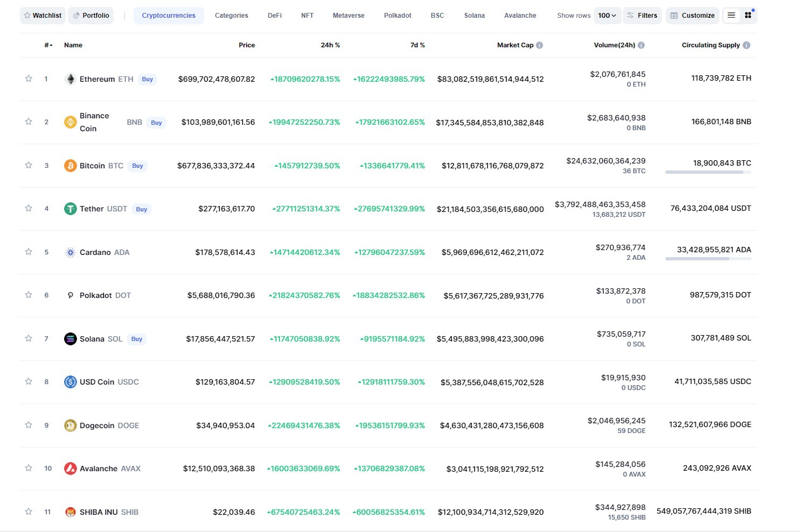Image resolution: width=800 pixels, height=532 pixels.
Task: Click Buy button next to Bitcoin
Action: [x=138, y=166]
